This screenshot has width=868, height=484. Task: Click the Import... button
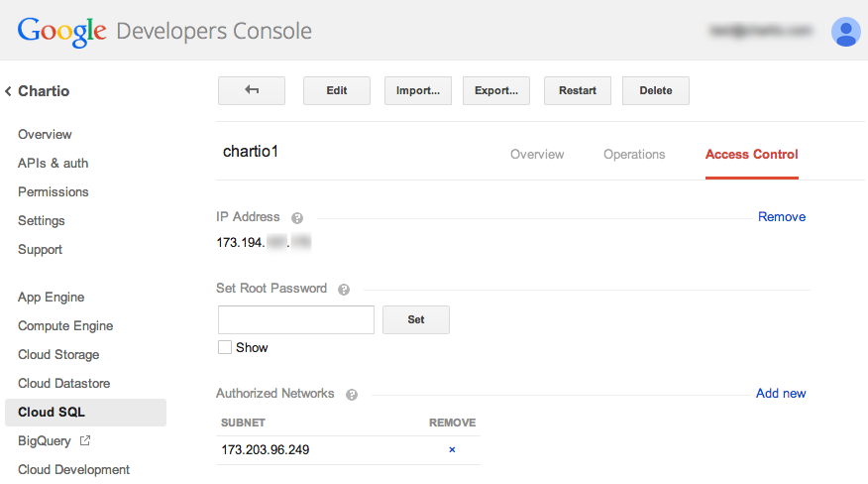tap(418, 90)
